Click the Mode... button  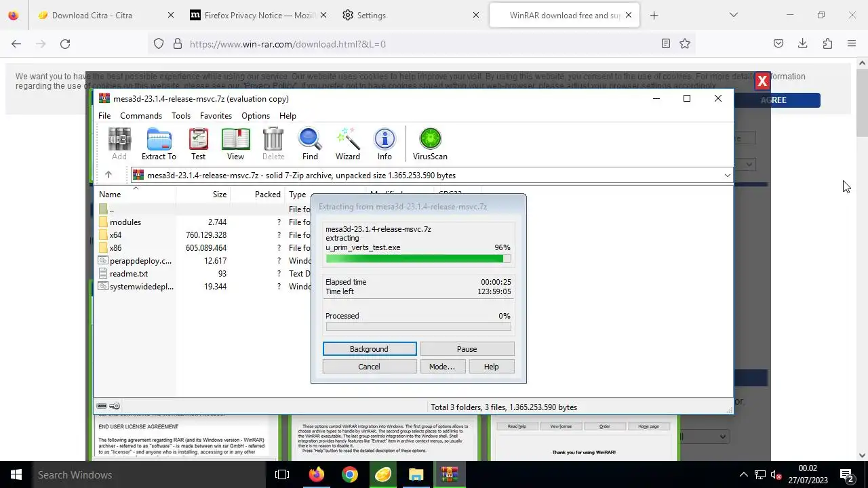click(x=442, y=367)
